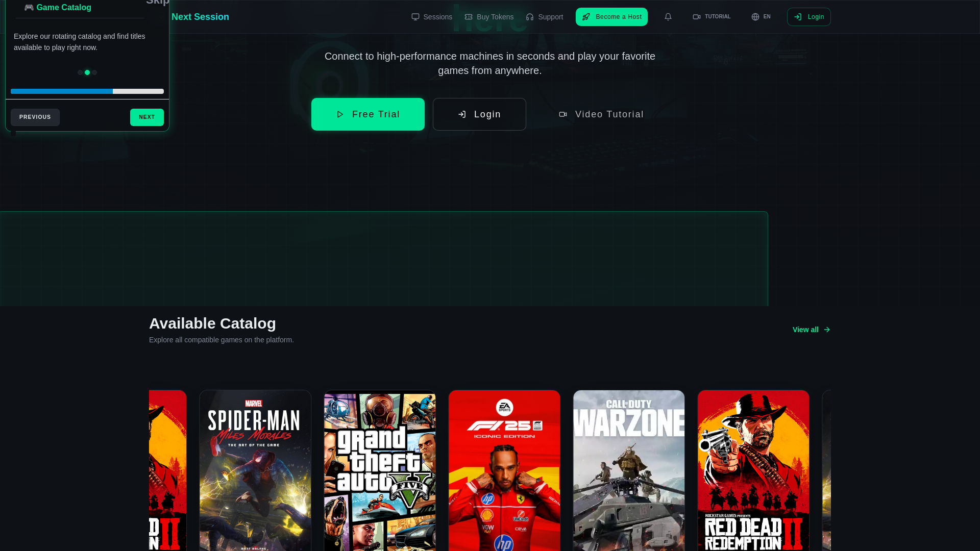980x551 pixels.
Task: Open the Support page
Action: click(544, 17)
